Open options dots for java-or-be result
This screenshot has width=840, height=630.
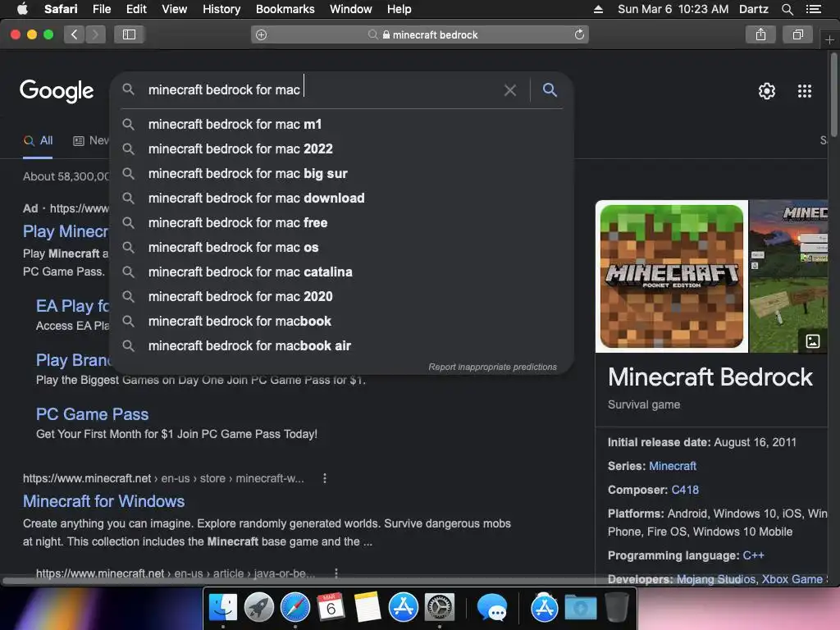[336, 573]
